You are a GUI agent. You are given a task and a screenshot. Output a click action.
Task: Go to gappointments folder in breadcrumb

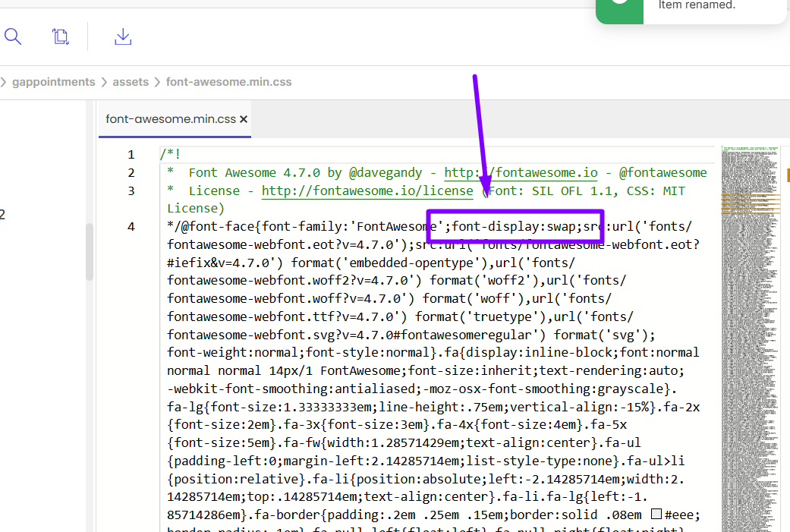53,82
